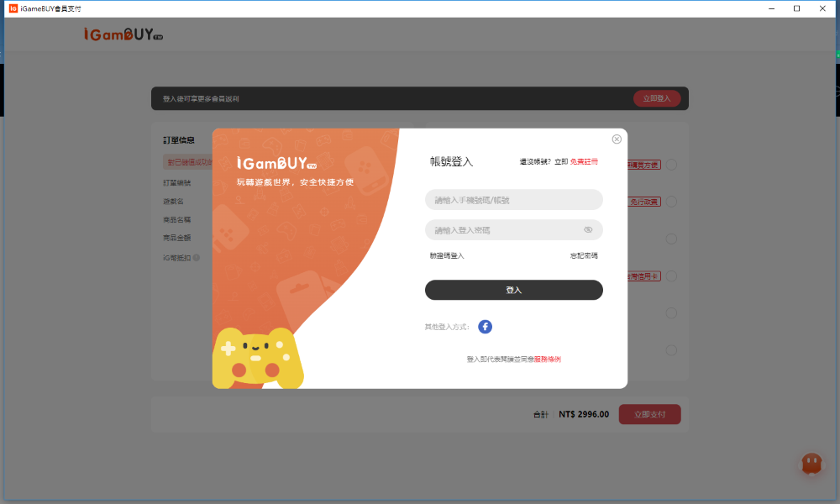The height and width of the screenshot is (504, 840).
Task: Minimize the iGameBUY會員支付 window
Action: point(771,8)
